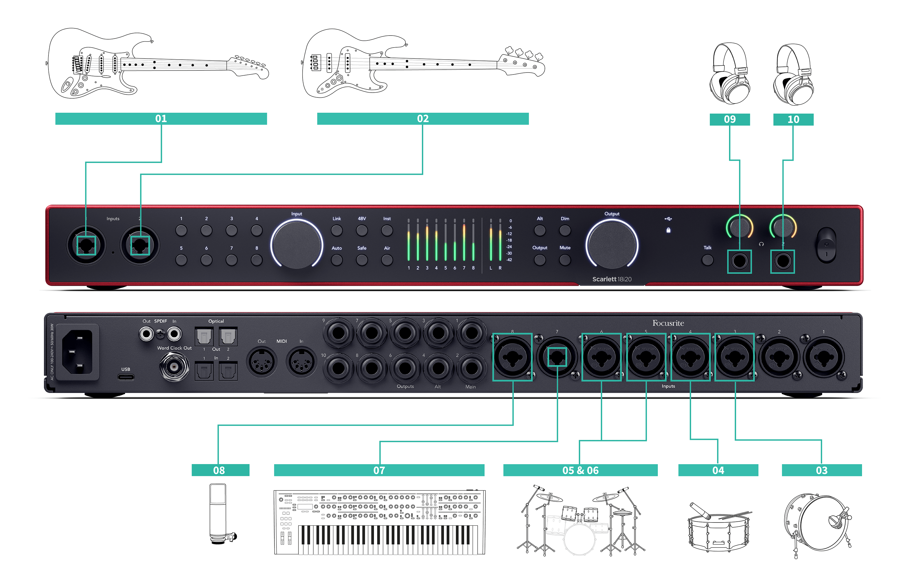
Task: Toggle the Air button
Action: 387,260
